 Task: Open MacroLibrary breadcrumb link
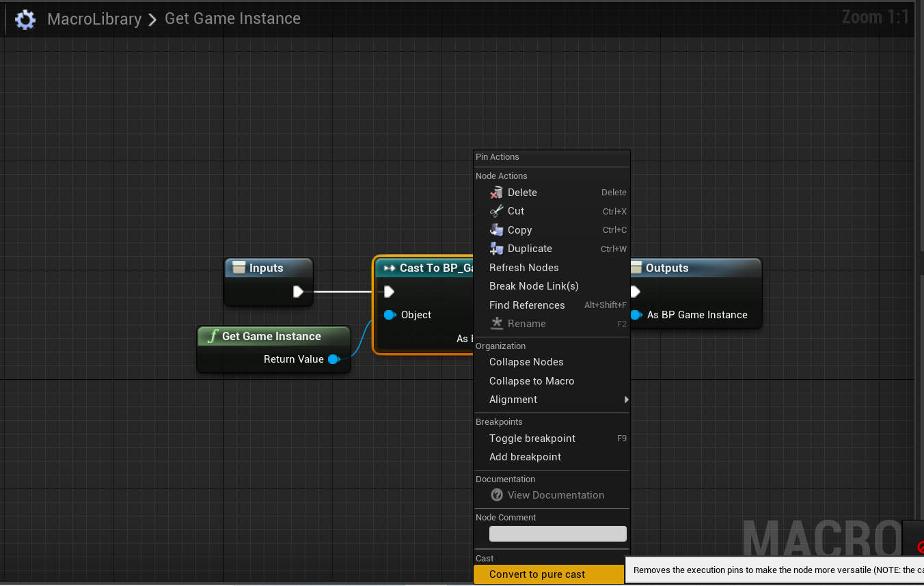tap(94, 19)
